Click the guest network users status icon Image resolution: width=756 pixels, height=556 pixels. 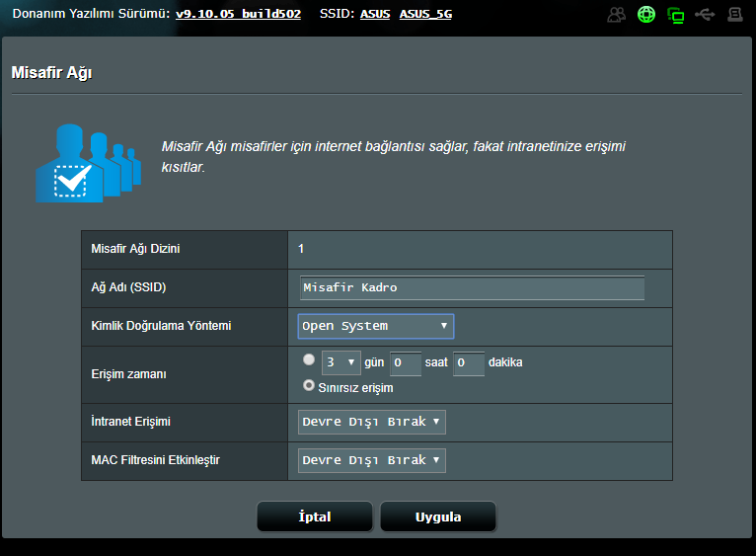coord(616,15)
